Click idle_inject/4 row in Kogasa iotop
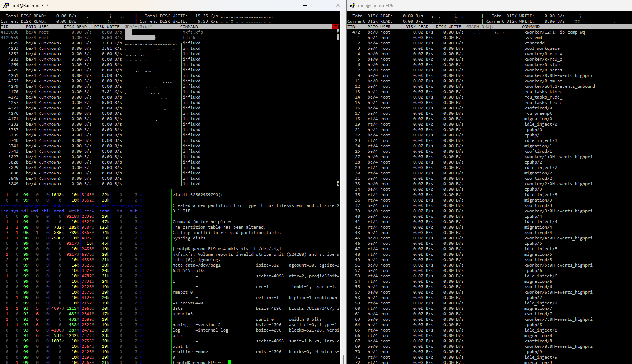This screenshot has height=364, width=632. pyautogui.click(x=489, y=222)
